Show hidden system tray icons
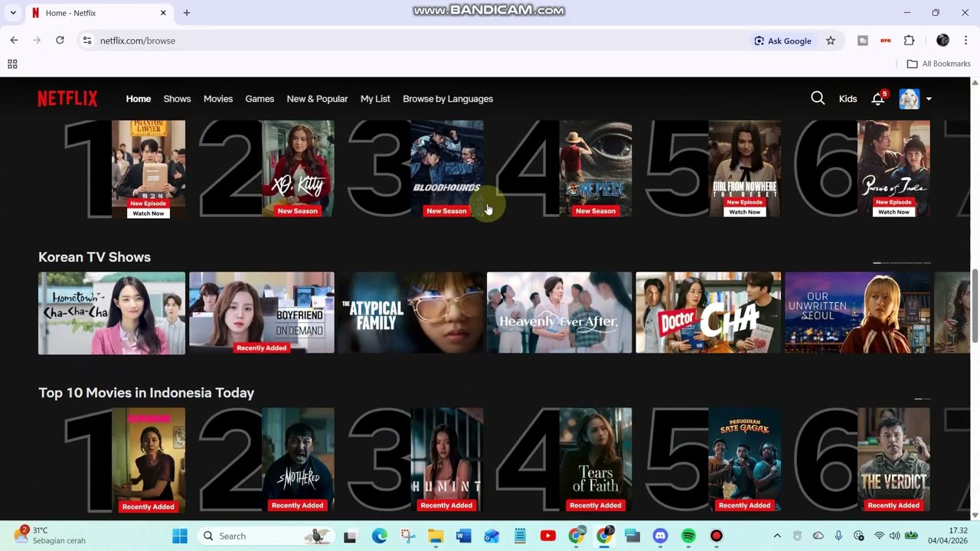The width and height of the screenshot is (980, 551). pos(777,536)
